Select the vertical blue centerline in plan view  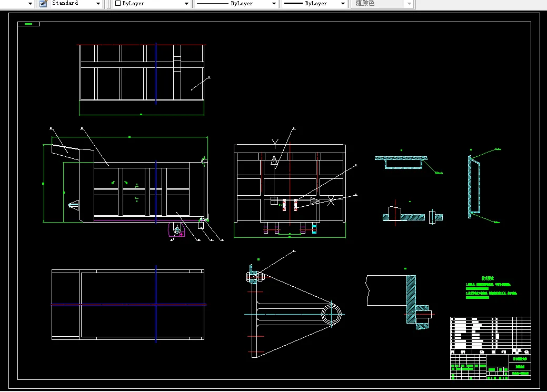click(156, 304)
